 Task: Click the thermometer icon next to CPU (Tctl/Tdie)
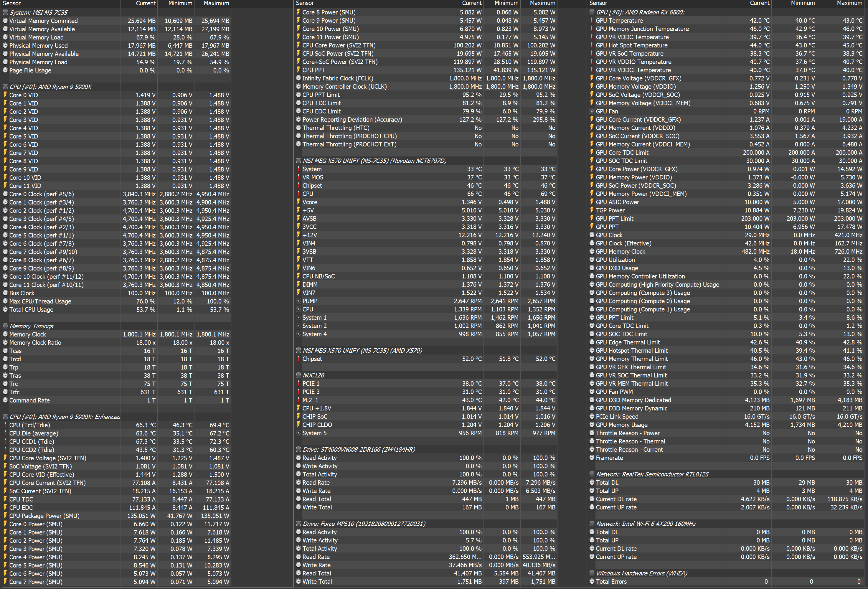[5, 425]
